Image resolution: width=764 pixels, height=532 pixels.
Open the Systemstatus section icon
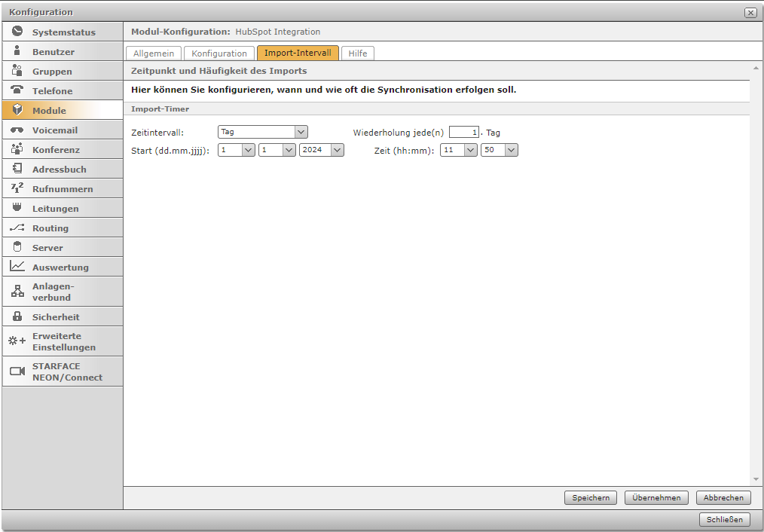17,32
